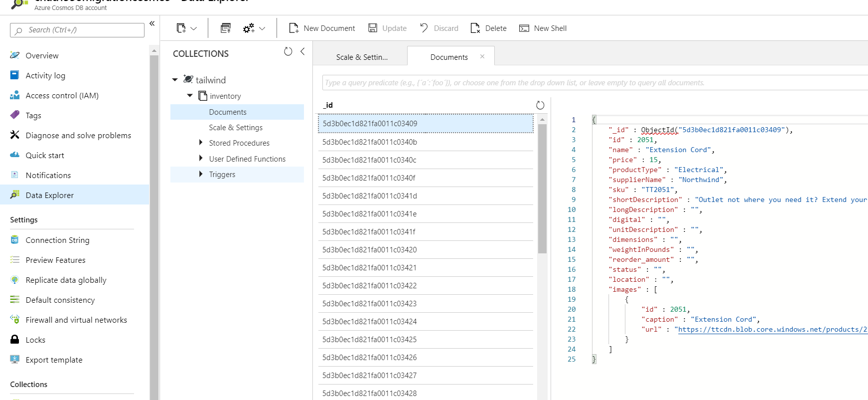Select document 5d3b0ec1d821fa0011c0341d

[426, 196]
